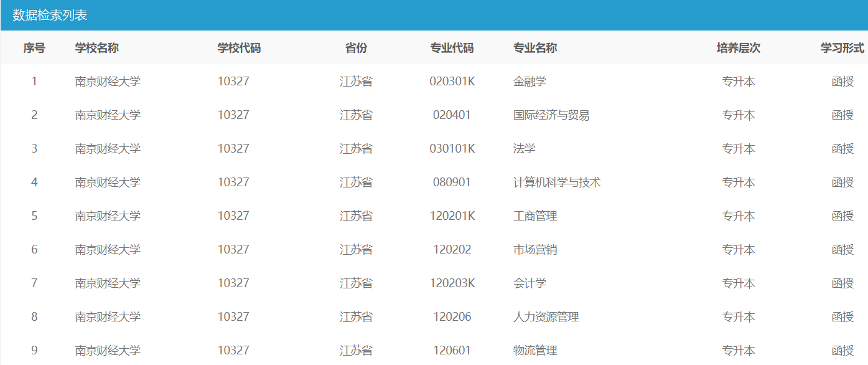Click the major name 金融学

[530, 82]
